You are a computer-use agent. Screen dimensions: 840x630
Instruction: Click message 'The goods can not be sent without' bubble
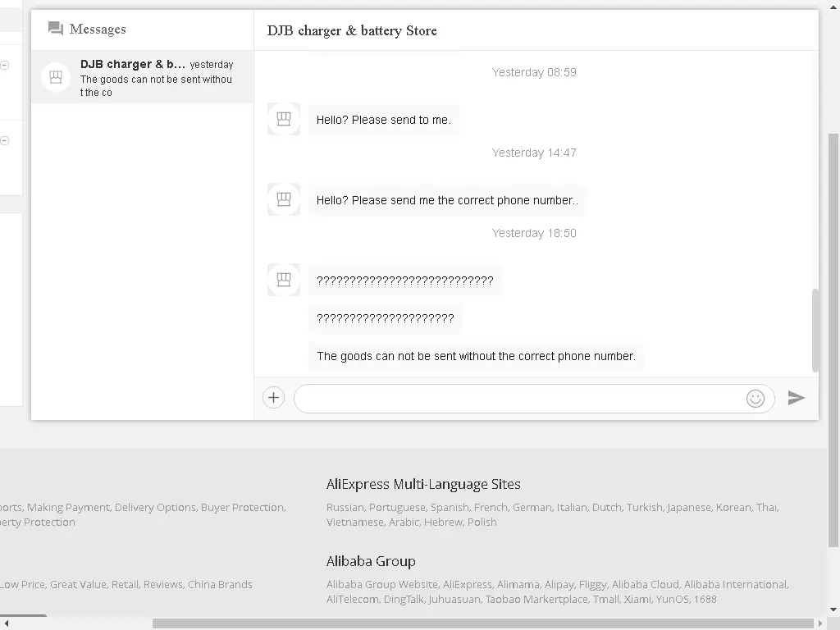click(476, 356)
